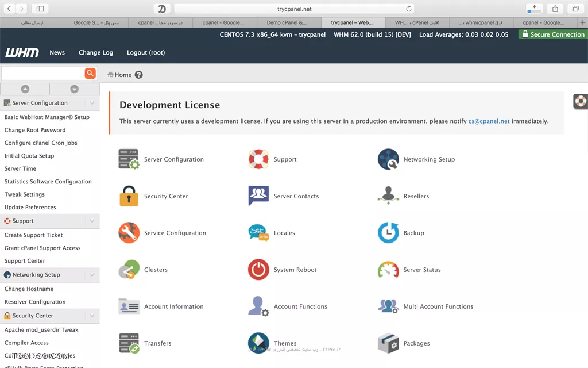Viewport: 588px width, 368px height.
Task: Go back with browser back button
Action: pyautogui.click(x=9, y=9)
